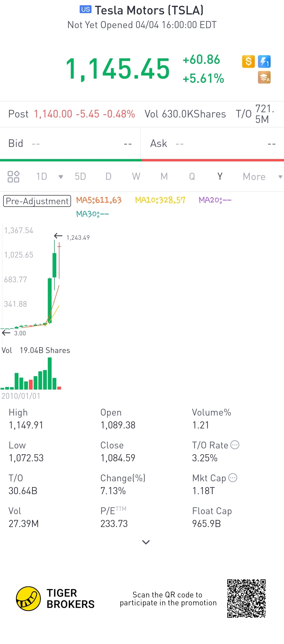Select the 5D chart tab

80,177
